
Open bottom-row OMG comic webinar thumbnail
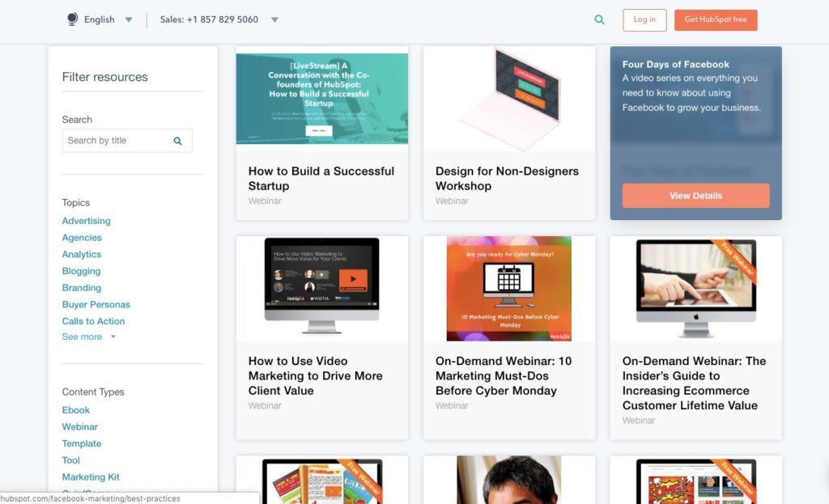point(695,481)
